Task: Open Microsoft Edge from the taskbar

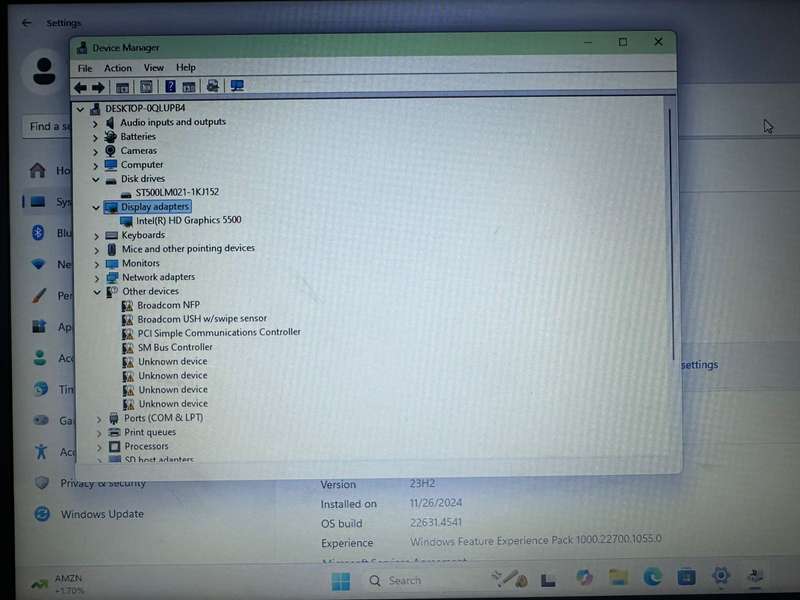Action: point(653,577)
